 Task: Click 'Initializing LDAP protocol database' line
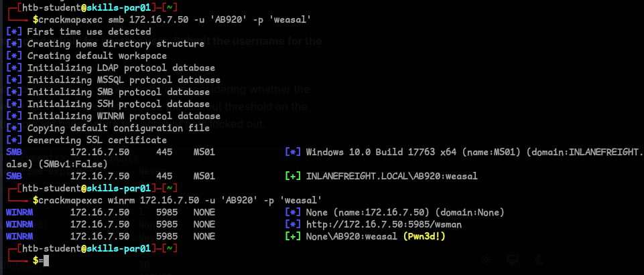(121, 68)
